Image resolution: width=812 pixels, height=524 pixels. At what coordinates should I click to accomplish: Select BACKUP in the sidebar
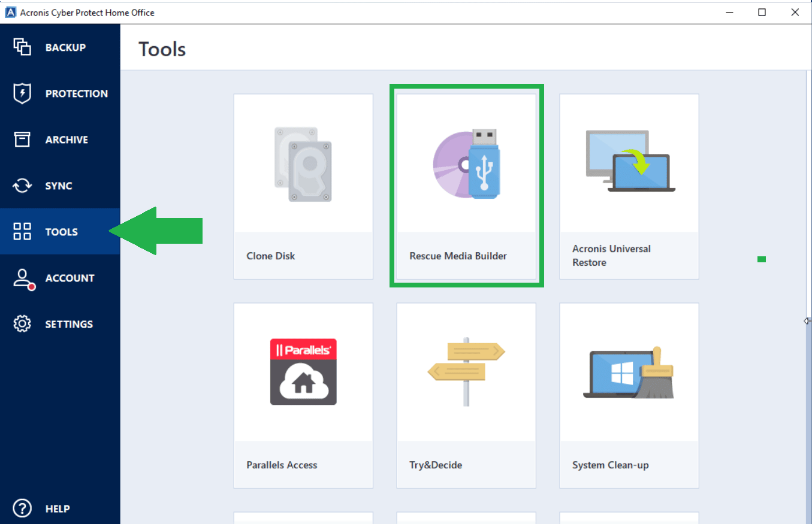click(x=60, y=47)
